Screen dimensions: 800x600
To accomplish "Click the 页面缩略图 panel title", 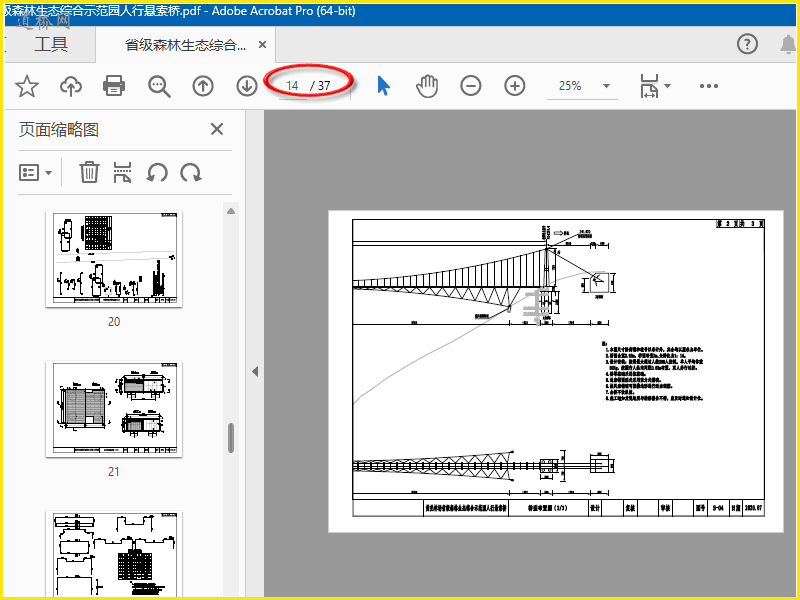I will [59, 129].
